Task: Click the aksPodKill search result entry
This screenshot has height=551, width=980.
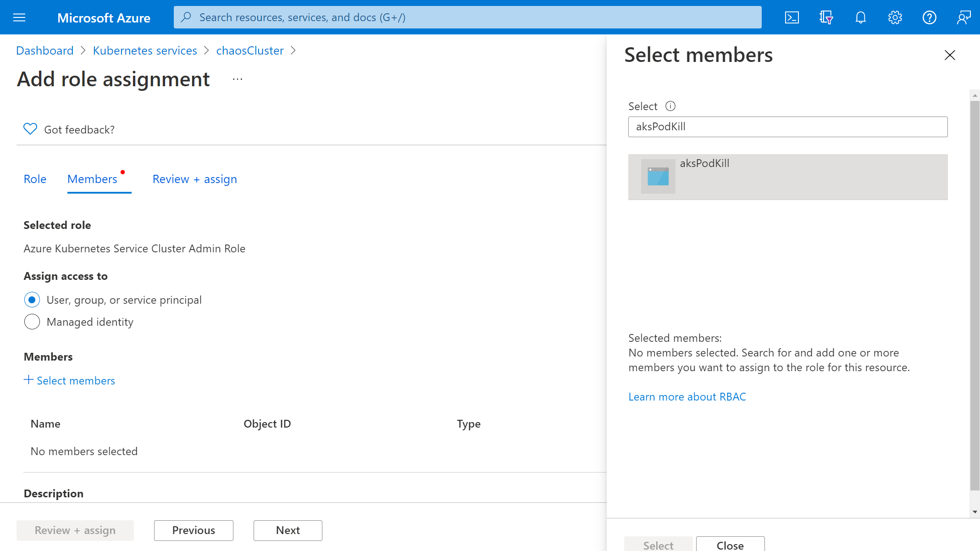Action: coord(788,177)
